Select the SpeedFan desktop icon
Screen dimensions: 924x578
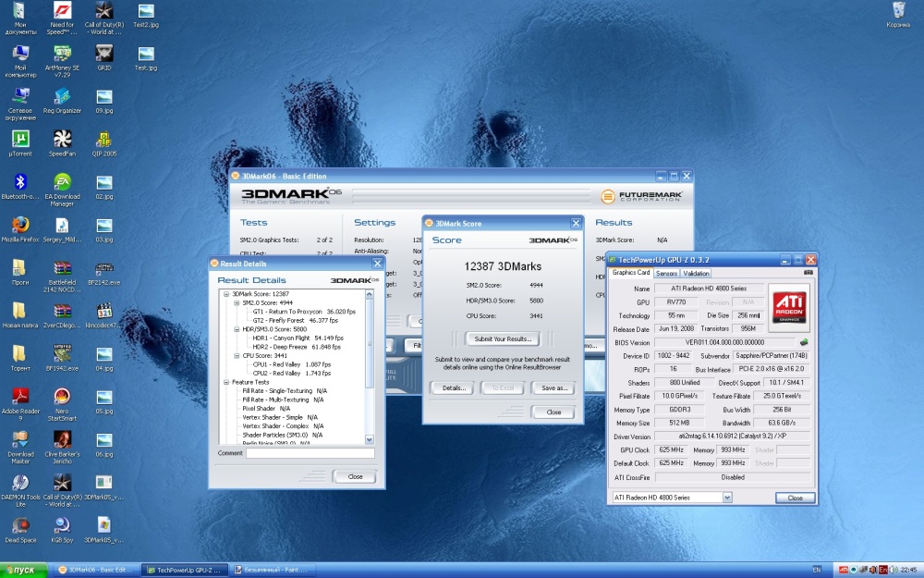(63, 143)
